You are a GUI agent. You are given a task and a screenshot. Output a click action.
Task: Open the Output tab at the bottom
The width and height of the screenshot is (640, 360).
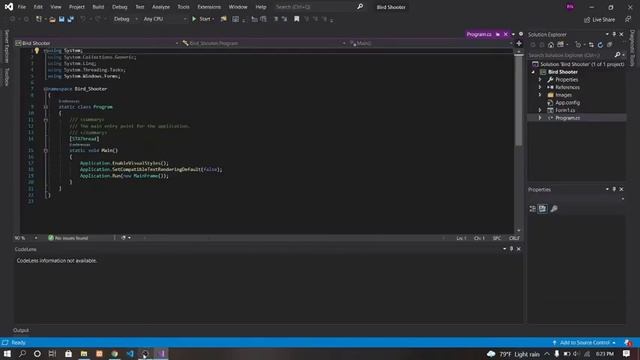pos(21,330)
